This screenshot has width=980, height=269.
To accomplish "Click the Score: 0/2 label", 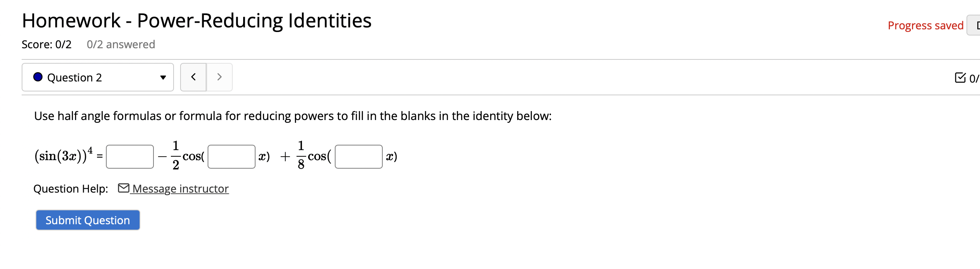I will click(x=46, y=44).
